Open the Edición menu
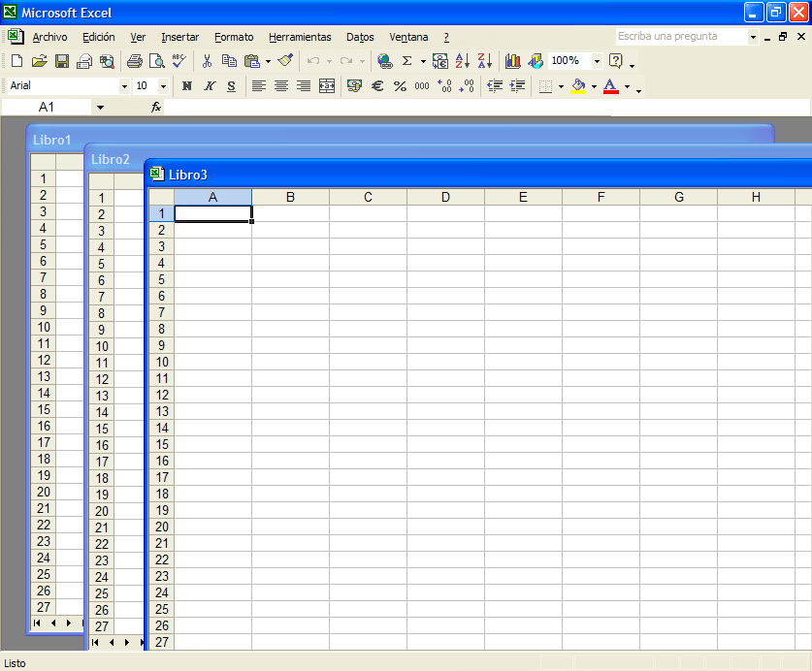812x671 pixels. point(99,37)
